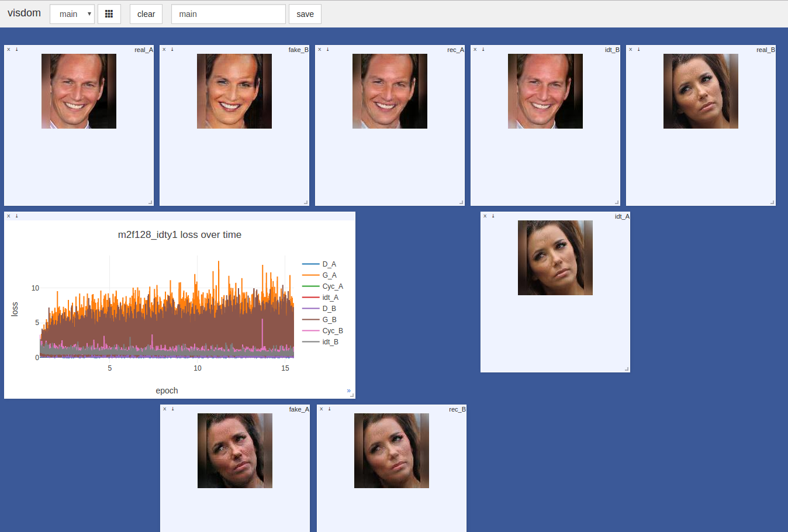
Task: Hide the Cyc_B trace in legend
Action: click(x=332, y=331)
